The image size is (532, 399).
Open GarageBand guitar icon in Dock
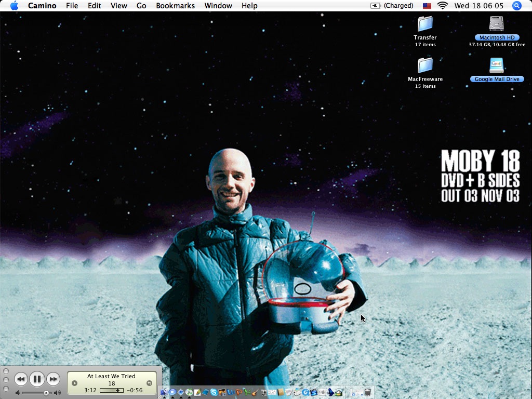[x=256, y=392]
